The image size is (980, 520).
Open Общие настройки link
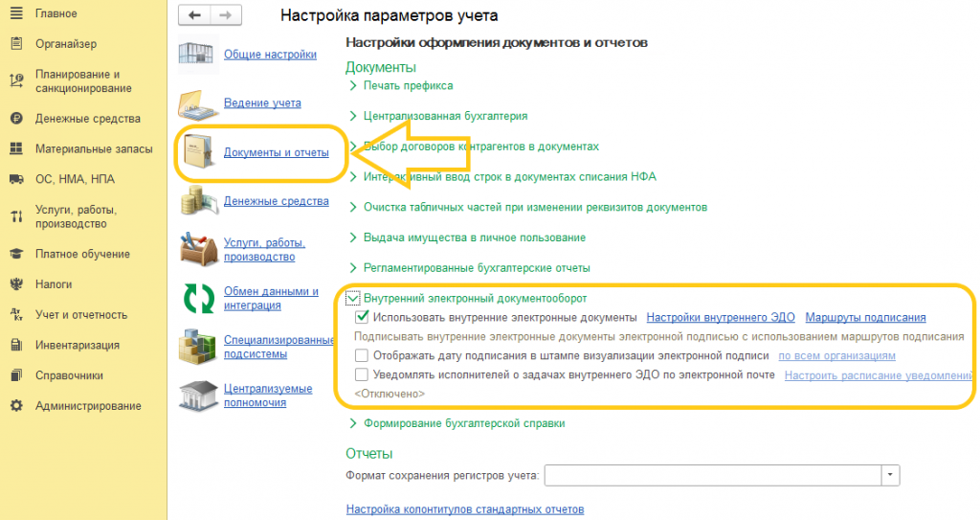[x=270, y=55]
